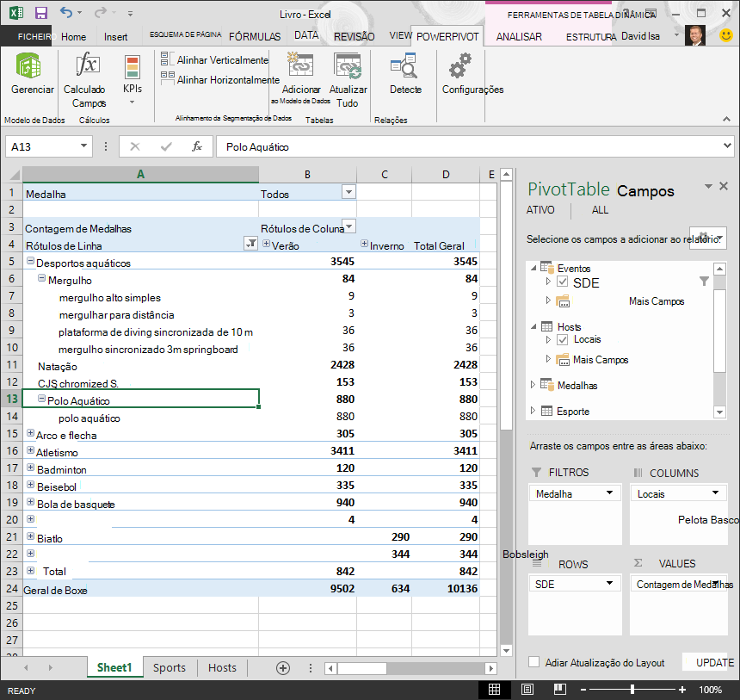740x700 pixels.
Task: Collapse the Mergulho row
Action: [x=41, y=278]
